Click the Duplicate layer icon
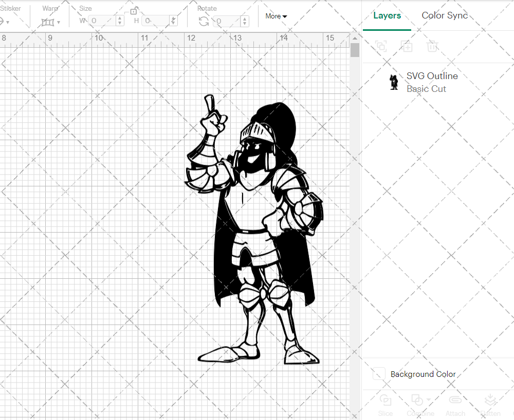This screenshot has height=420, width=514. pyautogui.click(x=407, y=46)
